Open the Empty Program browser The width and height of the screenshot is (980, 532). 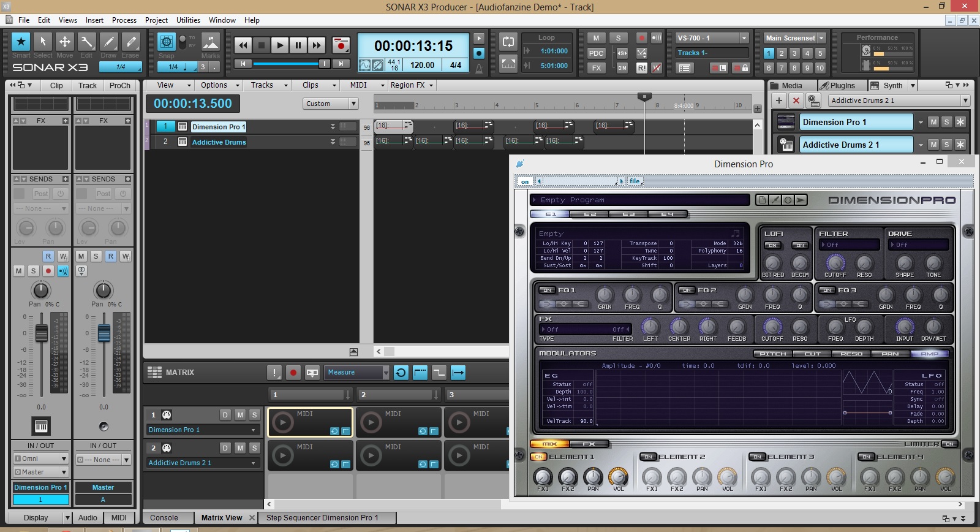639,200
